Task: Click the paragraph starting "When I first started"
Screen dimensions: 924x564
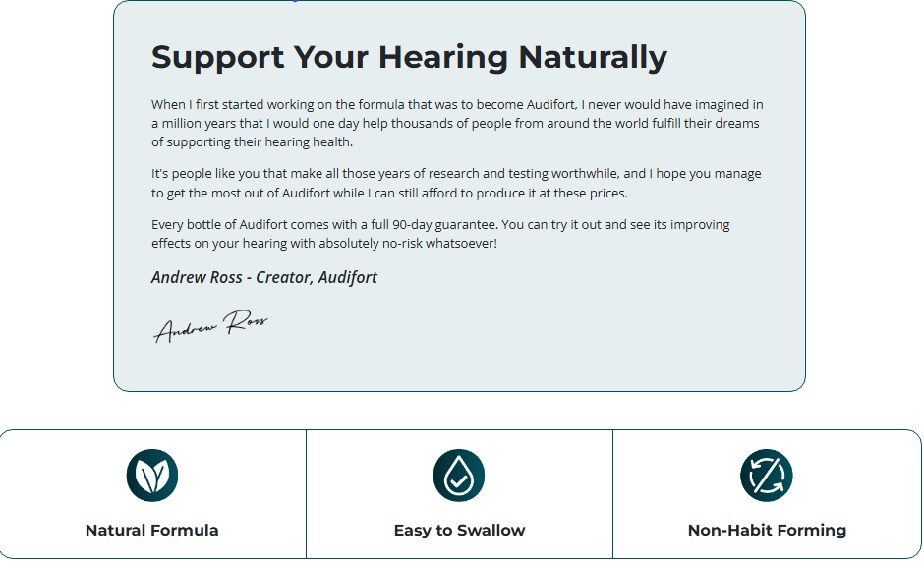Action: 457,124
